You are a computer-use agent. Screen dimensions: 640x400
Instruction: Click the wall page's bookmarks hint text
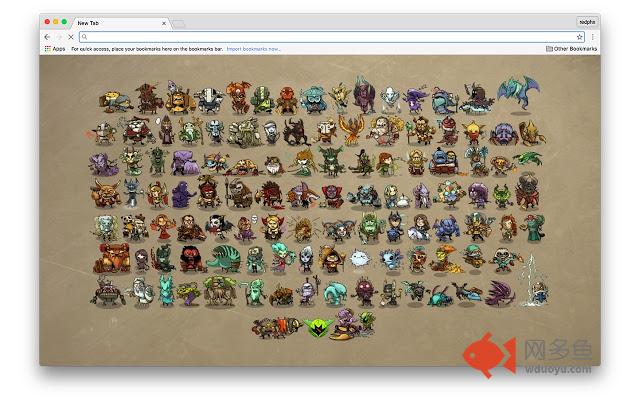click(147, 49)
